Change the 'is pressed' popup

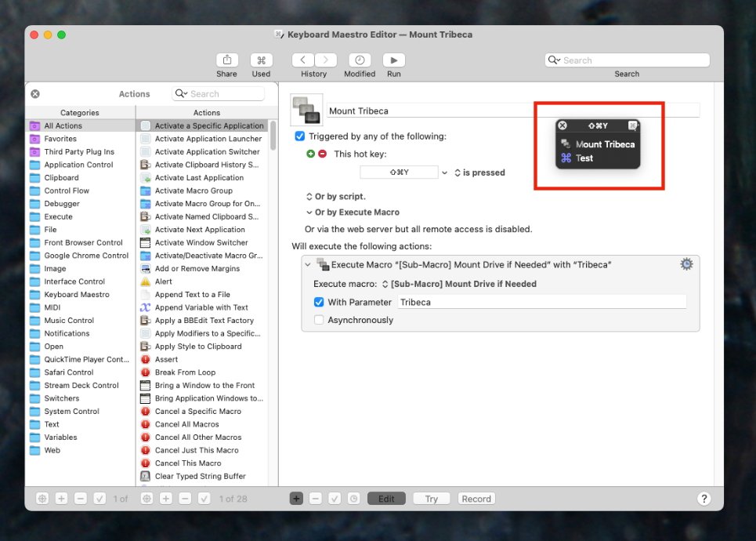pos(479,172)
